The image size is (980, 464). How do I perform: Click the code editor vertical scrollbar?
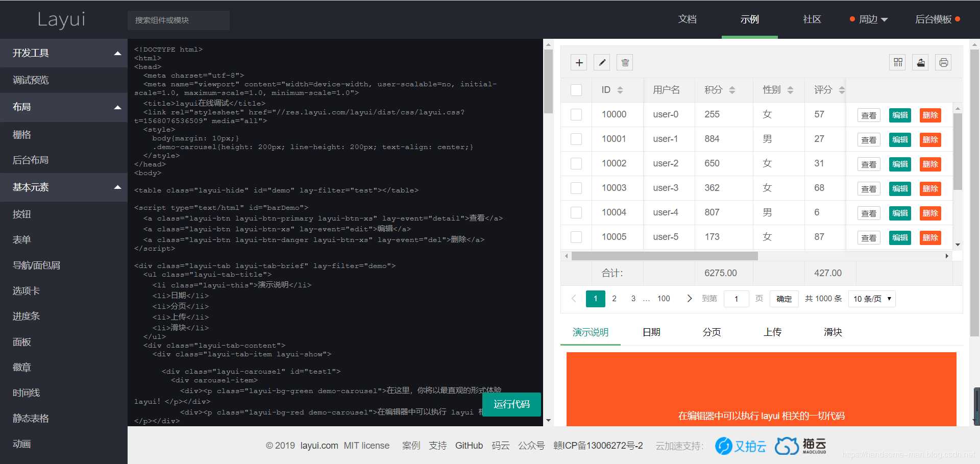pyautogui.click(x=549, y=82)
